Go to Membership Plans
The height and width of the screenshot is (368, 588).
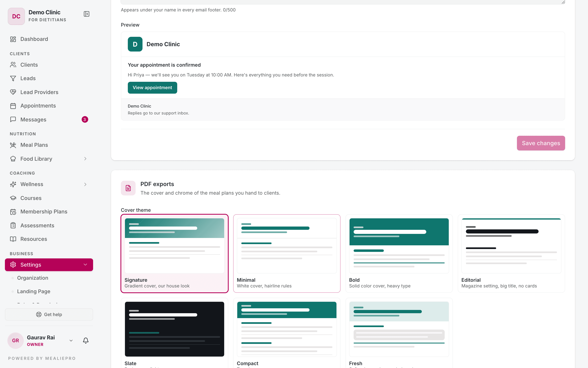[x=49, y=212]
